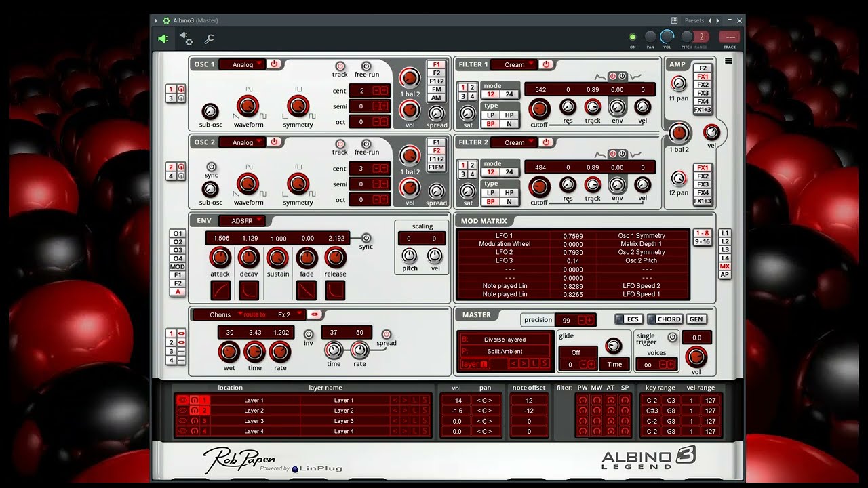Click Layer 3 headphone solo icon

194,421
